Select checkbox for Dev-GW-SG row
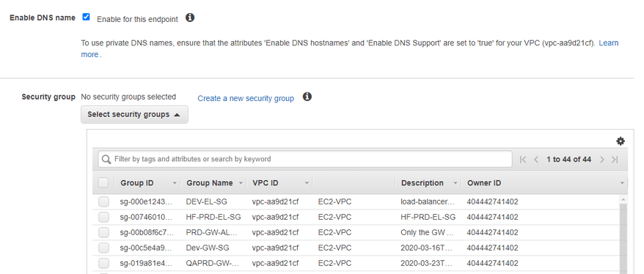The width and height of the screenshot is (644, 274). [x=104, y=248]
